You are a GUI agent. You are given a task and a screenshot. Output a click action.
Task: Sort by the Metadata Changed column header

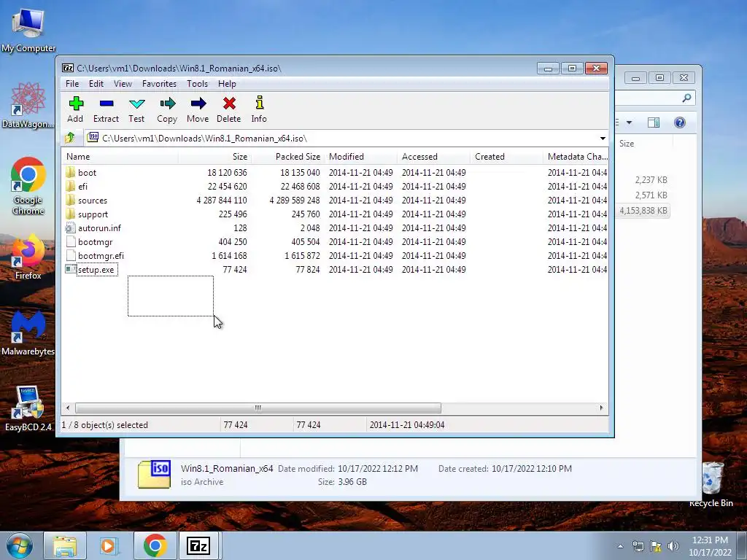point(576,157)
